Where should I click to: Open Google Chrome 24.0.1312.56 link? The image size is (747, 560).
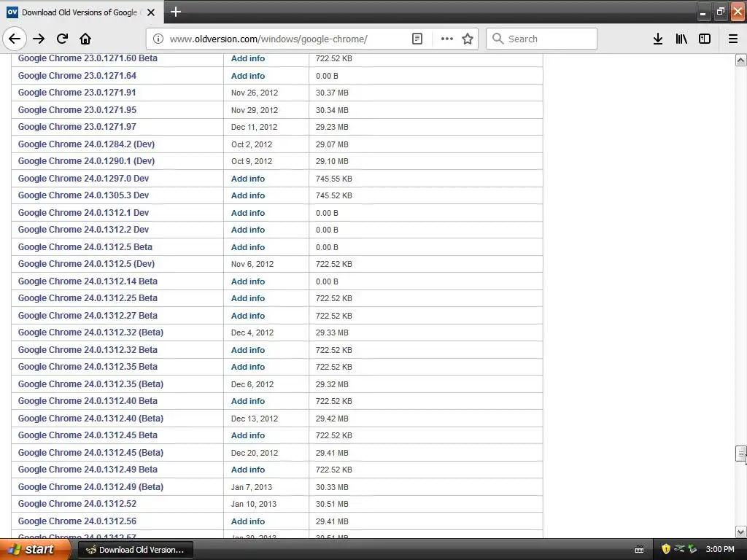coord(77,521)
